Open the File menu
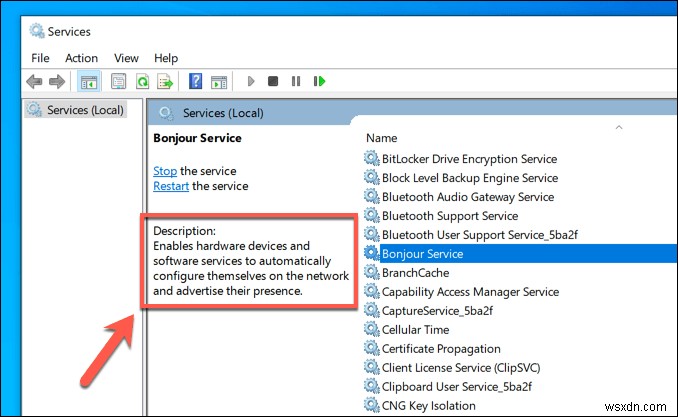678x417 pixels. click(x=40, y=58)
